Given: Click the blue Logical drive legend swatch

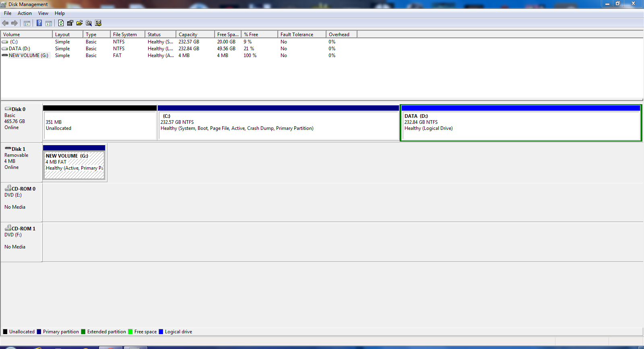Looking at the screenshot, I should tap(161, 332).
